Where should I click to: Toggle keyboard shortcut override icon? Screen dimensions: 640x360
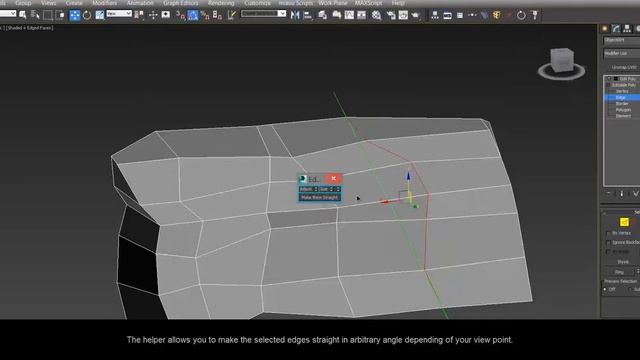[x=166, y=15]
